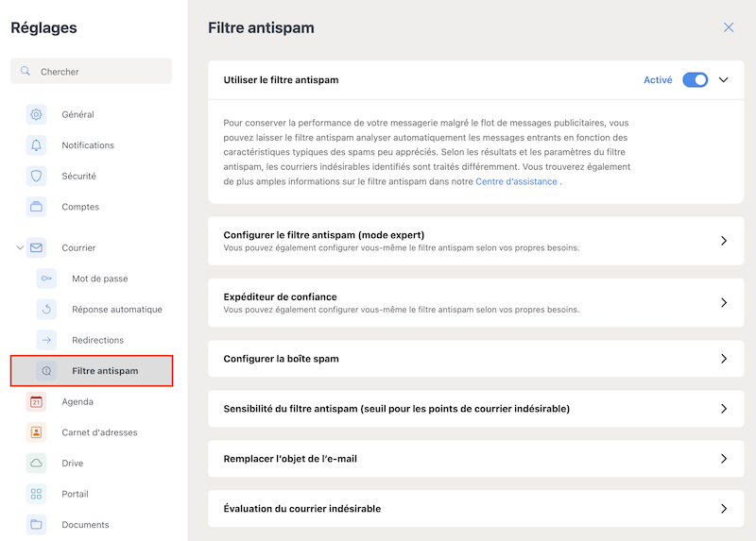Select the Drive cloud icon
Image resolution: width=756 pixels, height=541 pixels.
pos(36,464)
